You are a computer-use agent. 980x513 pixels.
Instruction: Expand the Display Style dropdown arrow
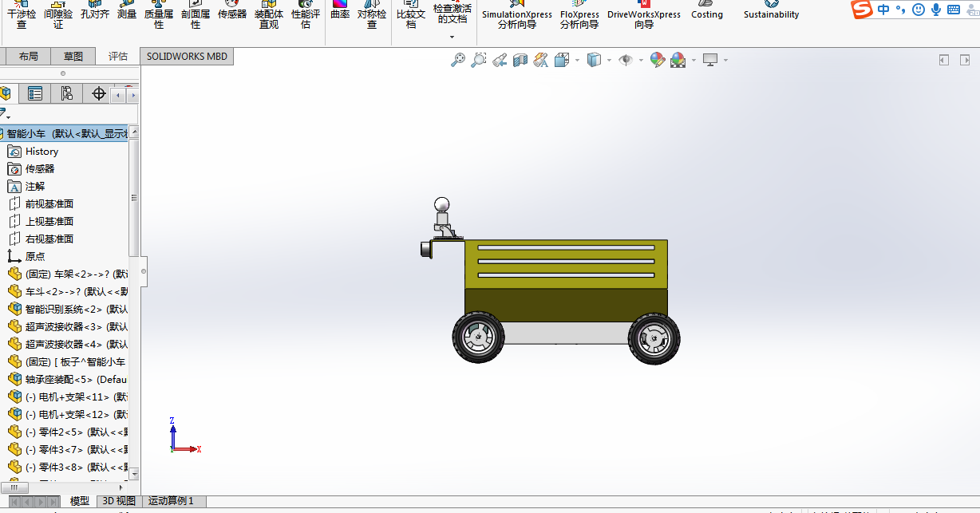pyautogui.click(x=609, y=61)
